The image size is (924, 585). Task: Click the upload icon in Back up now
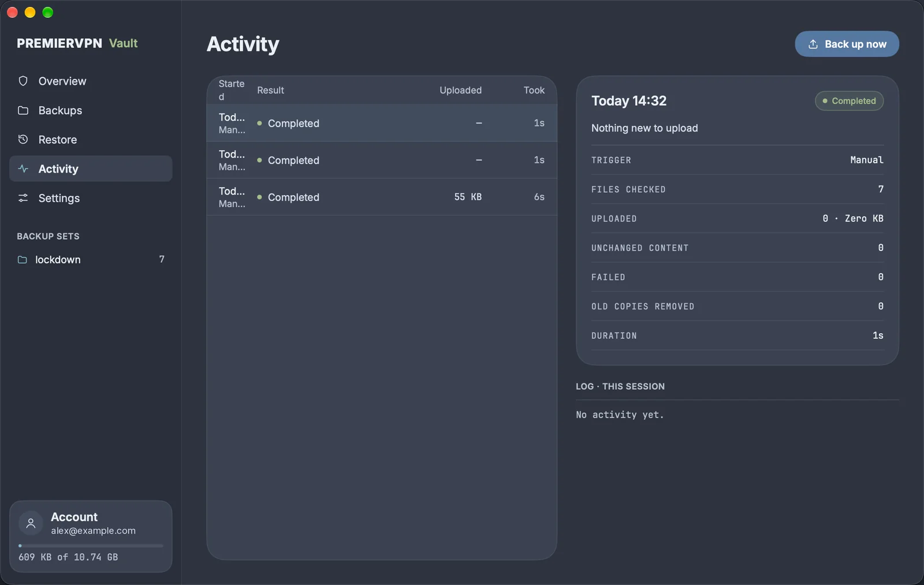[x=813, y=44]
